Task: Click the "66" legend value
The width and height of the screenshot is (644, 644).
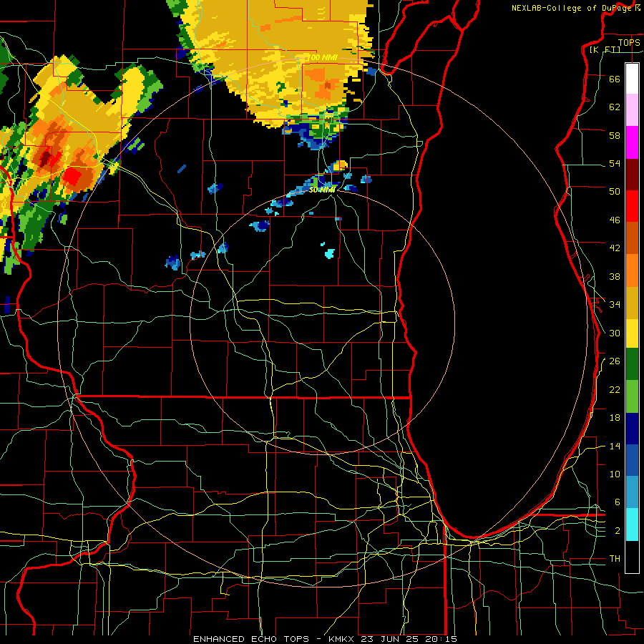Action: 615,79
